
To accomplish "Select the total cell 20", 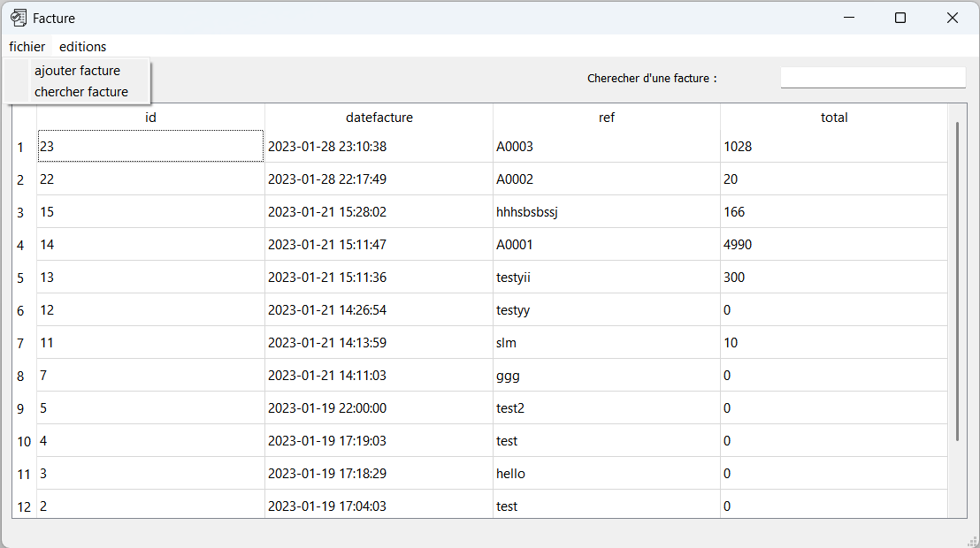I will point(834,179).
